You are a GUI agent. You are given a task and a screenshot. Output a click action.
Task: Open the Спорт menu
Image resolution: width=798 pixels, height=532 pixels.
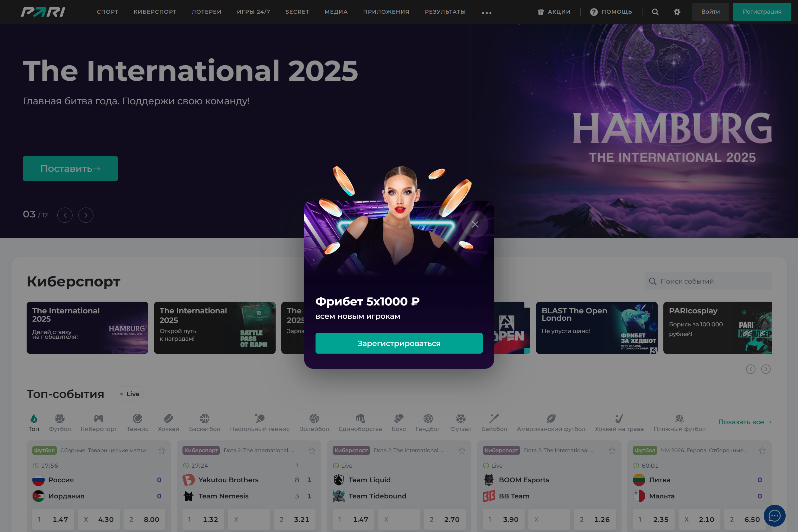[x=107, y=12]
